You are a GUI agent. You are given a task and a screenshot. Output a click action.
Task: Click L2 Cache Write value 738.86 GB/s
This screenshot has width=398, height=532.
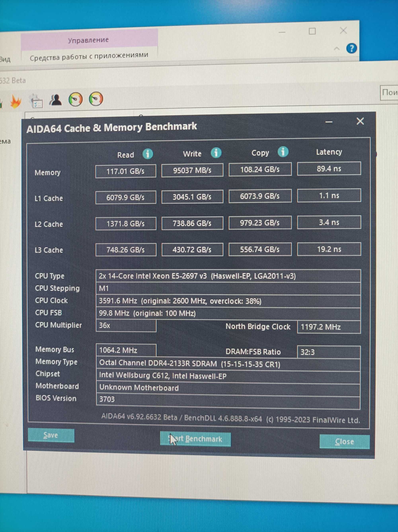(192, 223)
